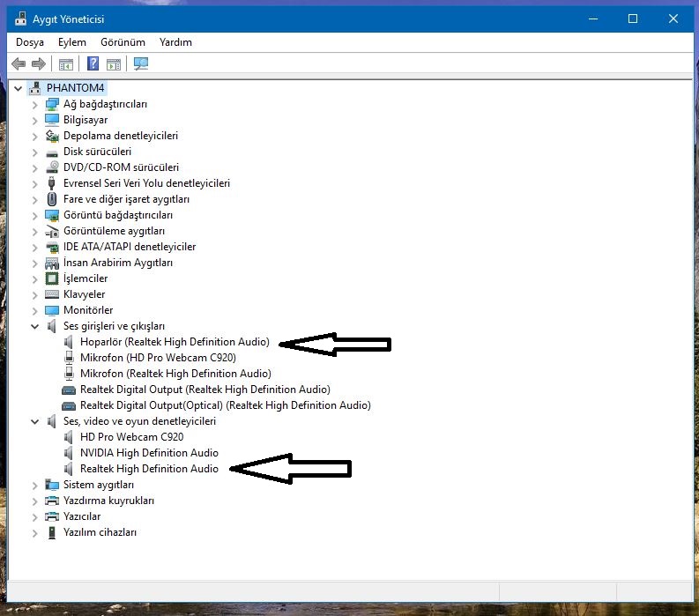Click the camera icon beside Görüntüleme aygıtları
699x616 pixels.
[52, 231]
